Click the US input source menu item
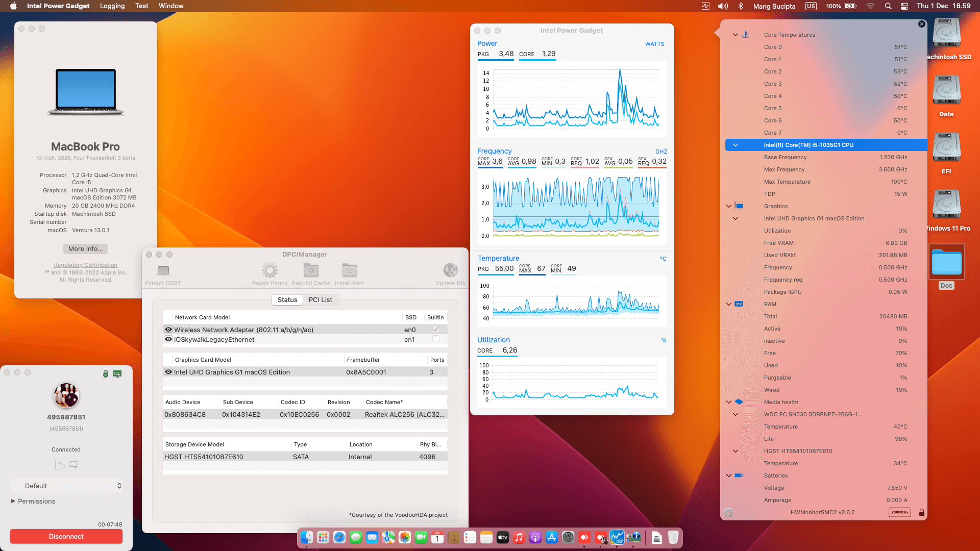The width and height of the screenshot is (980, 551). (x=811, y=6)
